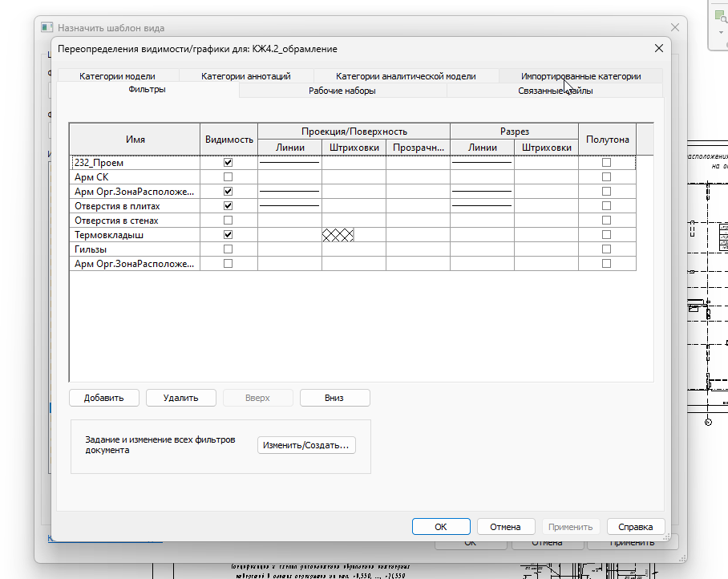Click the Назначить шаблон вида title icon

pos(47,27)
